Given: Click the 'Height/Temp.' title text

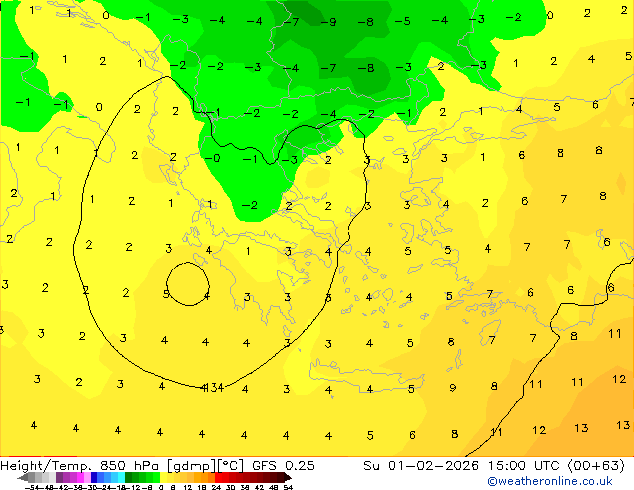Looking at the screenshot, I should tap(46, 466).
